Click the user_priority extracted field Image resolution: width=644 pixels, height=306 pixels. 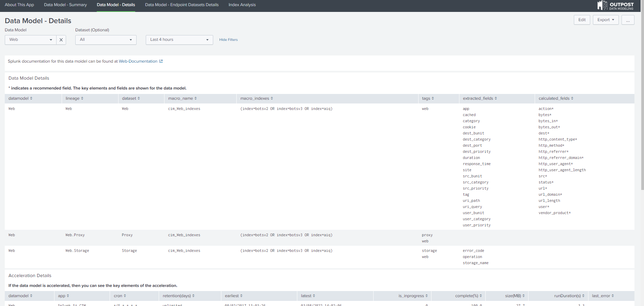(x=477, y=225)
